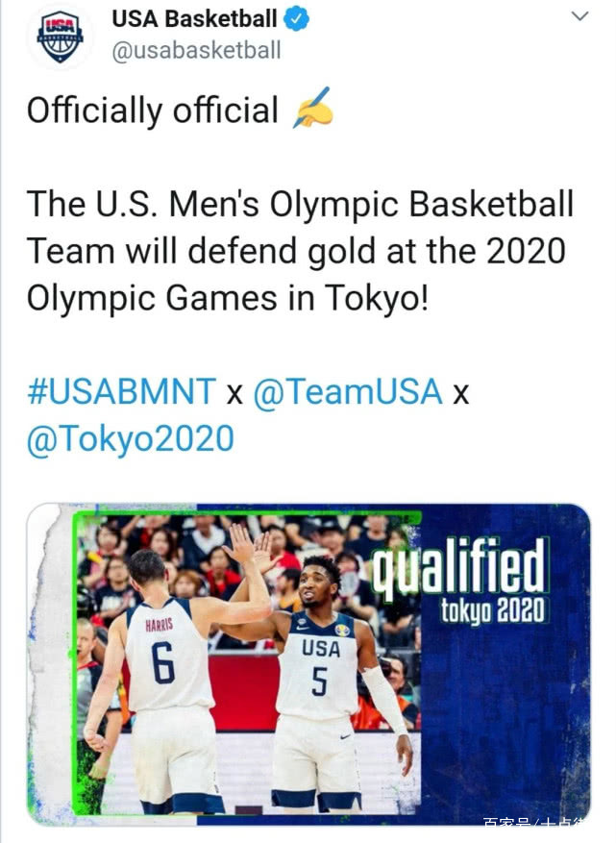Visit the @Tokyo2020 mention
616x843 pixels.
[x=131, y=438]
